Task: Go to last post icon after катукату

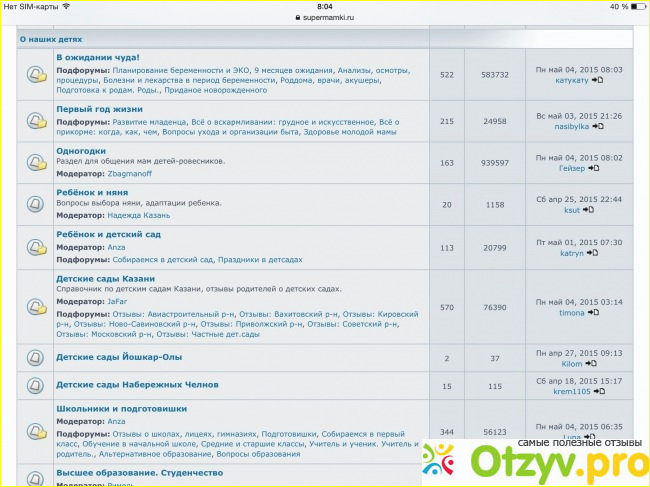Action: pos(597,80)
